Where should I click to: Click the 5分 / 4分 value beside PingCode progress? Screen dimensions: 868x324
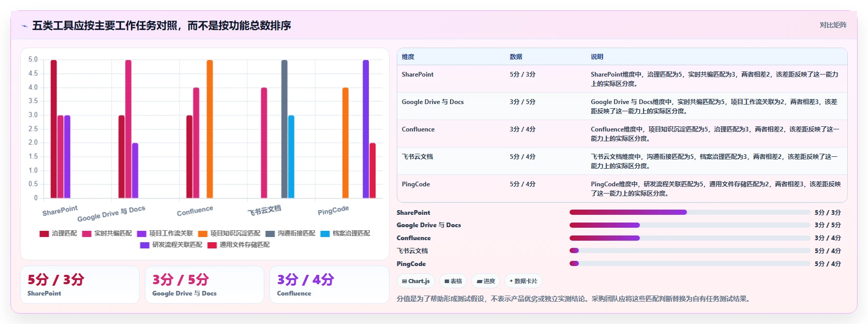coord(828,264)
